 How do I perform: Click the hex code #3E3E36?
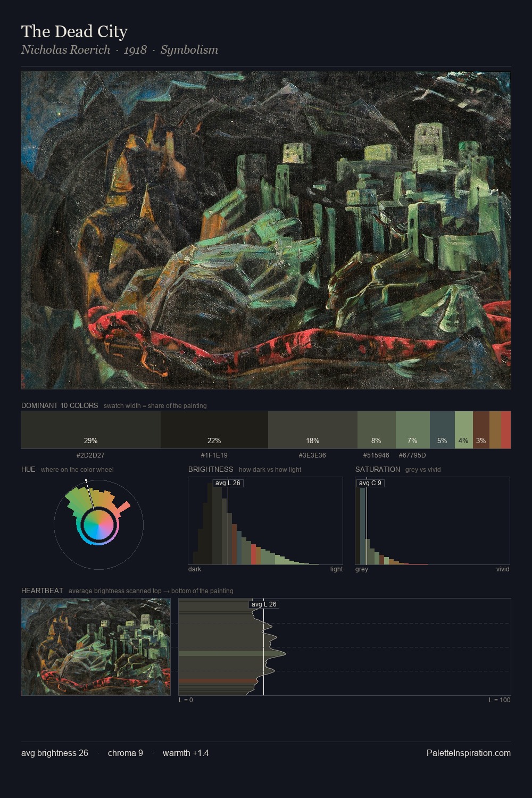pyautogui.click(x=312, y=455)
